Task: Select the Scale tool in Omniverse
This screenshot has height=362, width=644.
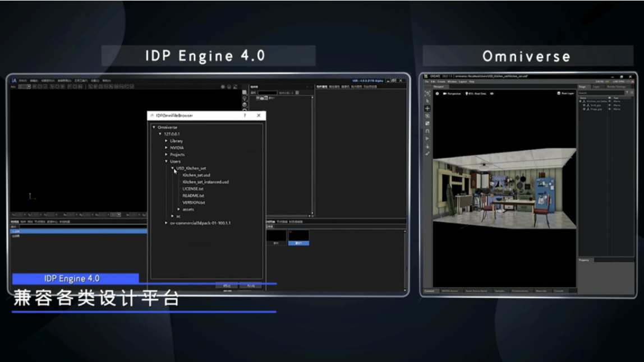Action: 427,123
